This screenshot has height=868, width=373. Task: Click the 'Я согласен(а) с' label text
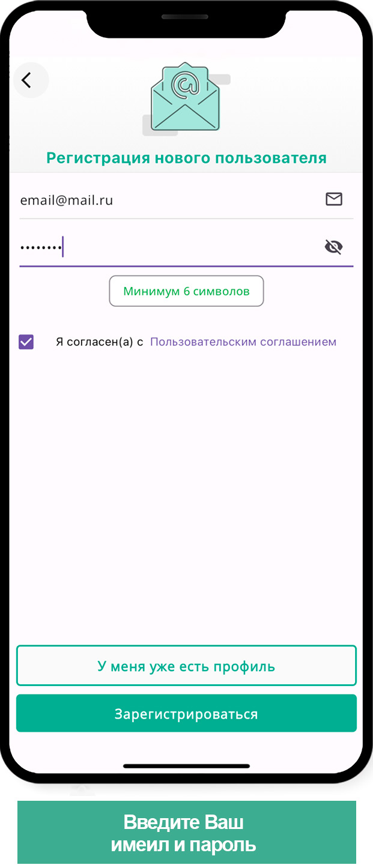tap(100, 342)
